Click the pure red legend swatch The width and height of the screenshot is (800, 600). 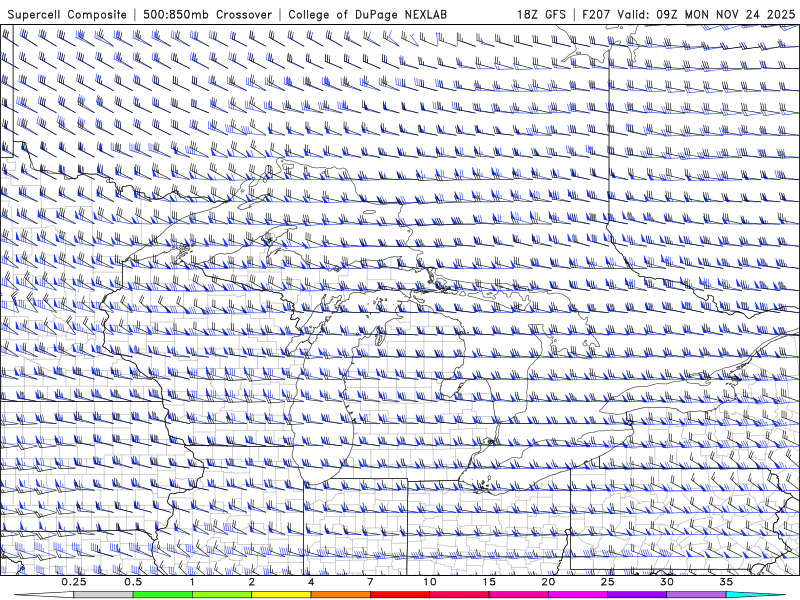(x=400, y=595)
